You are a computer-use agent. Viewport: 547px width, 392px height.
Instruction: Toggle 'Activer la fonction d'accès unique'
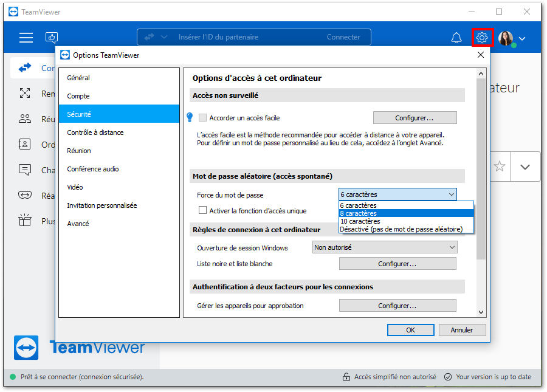203,211
